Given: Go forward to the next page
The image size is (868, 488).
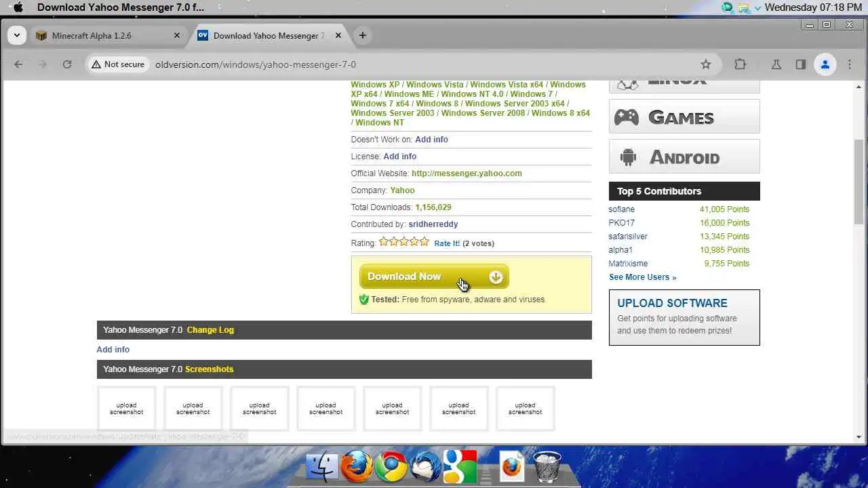Looking at the screenshot, I should tap(43, 64).
